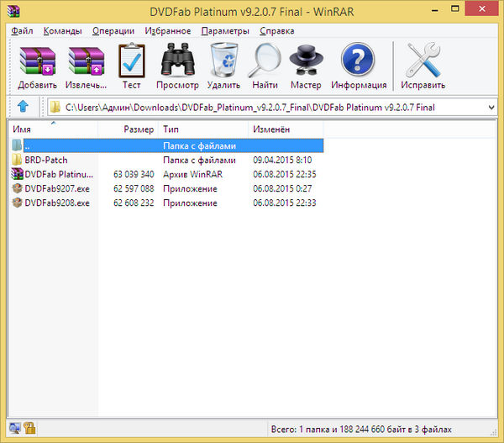The width and height of the screenshot is (504, 443).
Task: Select the DVDFab9207.exe file
Action: coord(56,188)
